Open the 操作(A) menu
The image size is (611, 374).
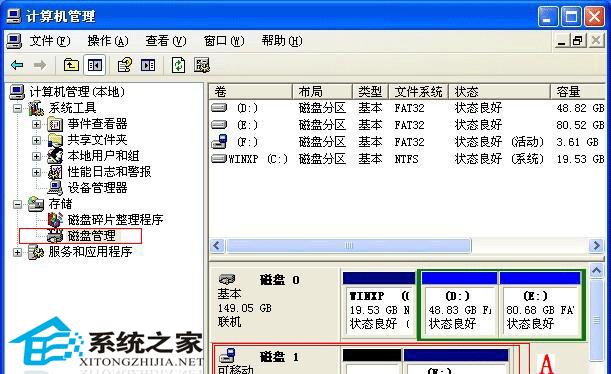point(108,41)
